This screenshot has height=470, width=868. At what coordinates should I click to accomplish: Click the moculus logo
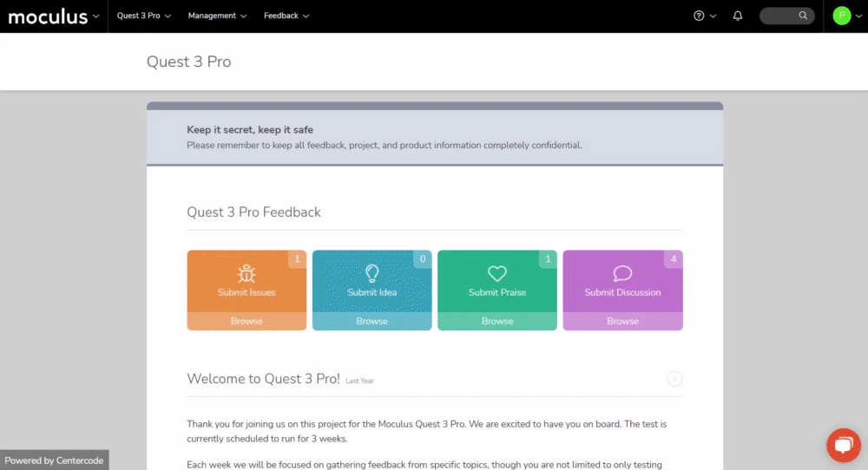tap(48, 16)
